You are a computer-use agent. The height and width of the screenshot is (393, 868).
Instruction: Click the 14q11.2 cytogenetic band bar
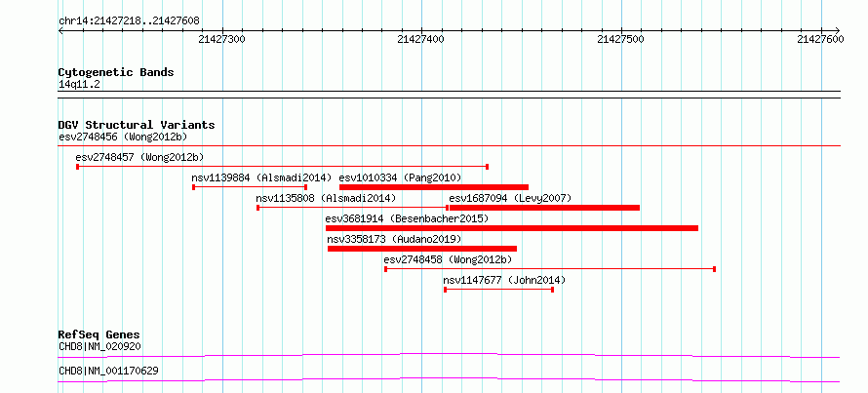[x=449, y=95]
